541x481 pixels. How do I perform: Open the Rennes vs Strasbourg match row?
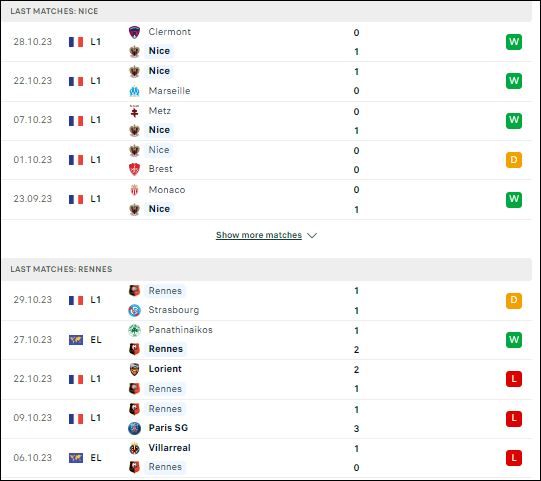[x=267, y=301]
